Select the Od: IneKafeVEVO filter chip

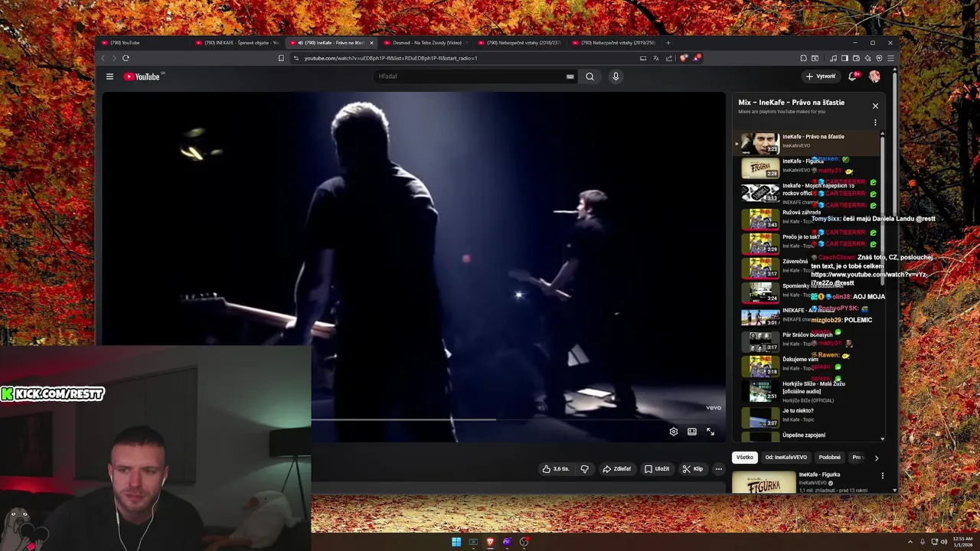coord(786,458)
